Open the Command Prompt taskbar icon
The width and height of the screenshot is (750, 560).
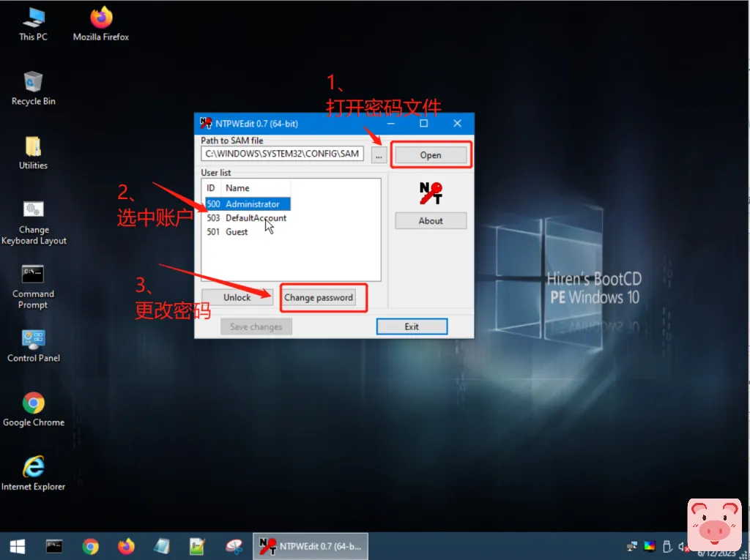[x=54, y=546]
